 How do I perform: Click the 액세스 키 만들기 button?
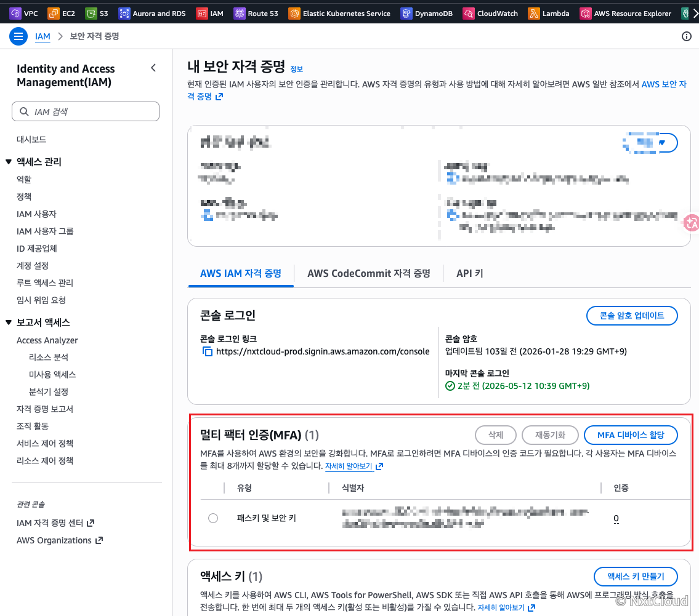[x=636, y=577]
